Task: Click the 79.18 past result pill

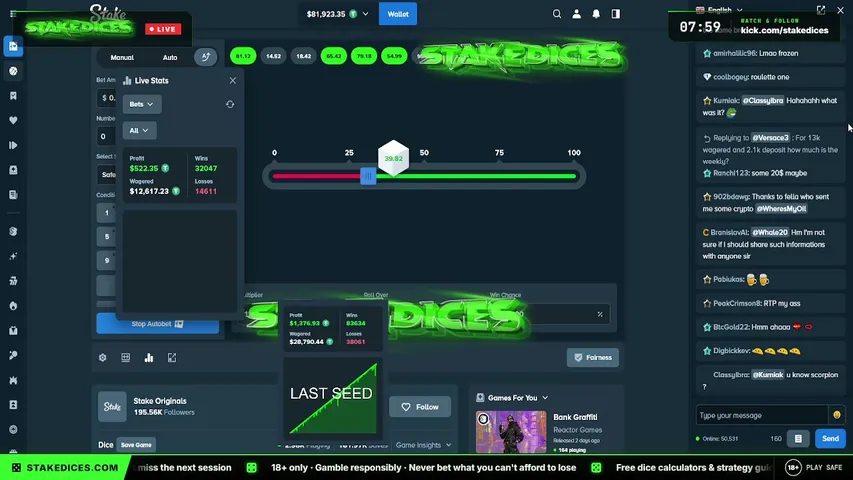Action: point(364,56)
